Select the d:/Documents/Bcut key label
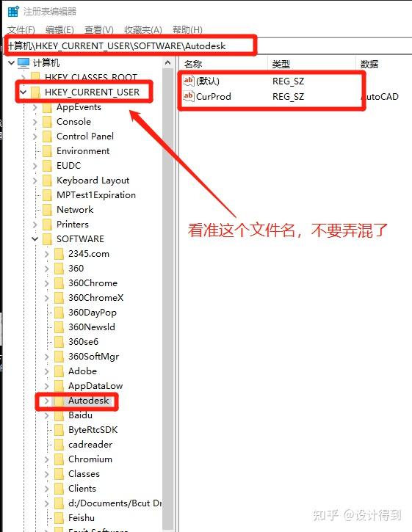The width and height of the screenshot is (412, 532). pyautogui.click(x=115, y=503)
